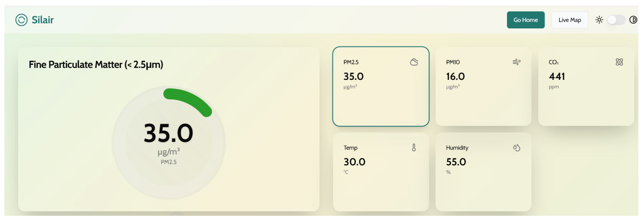The width and height of the screenshot is (644, 221).
Task: Click the Silair circular logo icon
Action: pos(21,20)
